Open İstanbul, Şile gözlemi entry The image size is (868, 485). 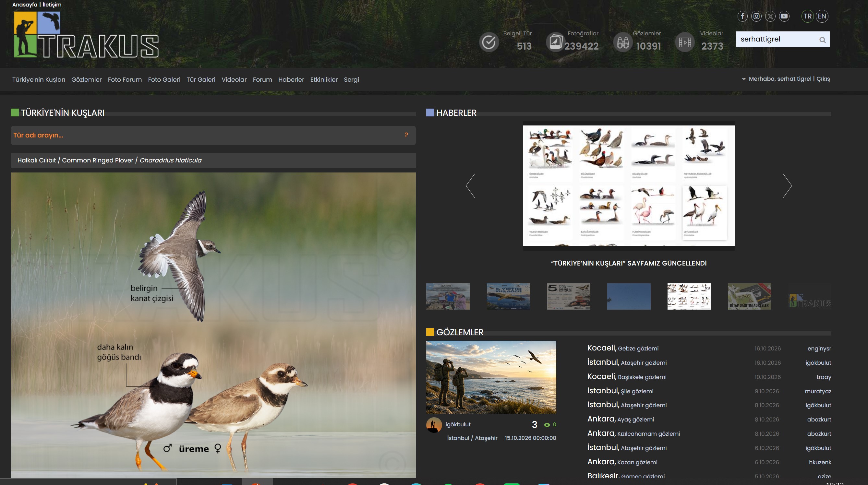tap(620, 391)
